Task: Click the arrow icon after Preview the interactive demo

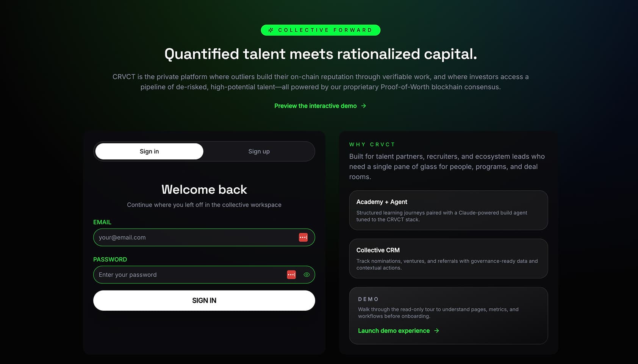Action: point(363,106)
